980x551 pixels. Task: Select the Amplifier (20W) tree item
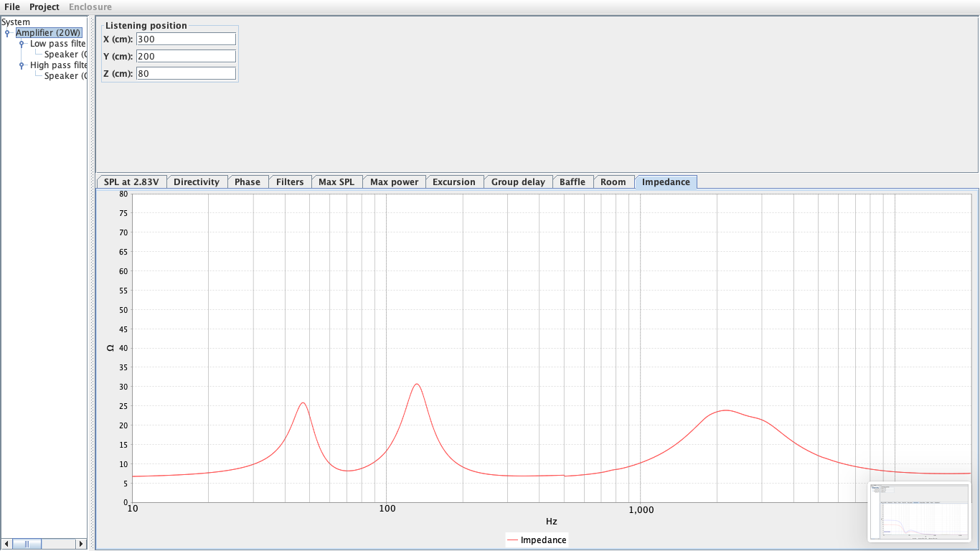click(x=50, y=32)
